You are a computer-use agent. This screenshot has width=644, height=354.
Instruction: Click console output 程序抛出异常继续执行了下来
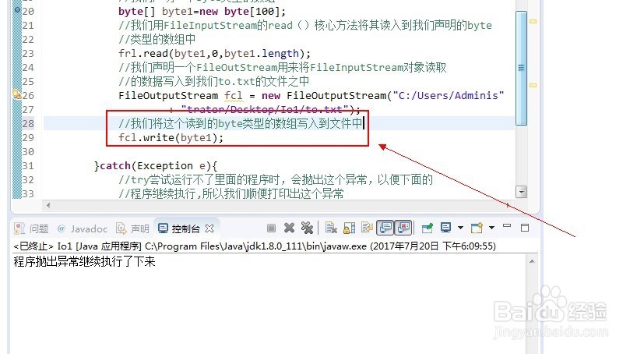84,261
